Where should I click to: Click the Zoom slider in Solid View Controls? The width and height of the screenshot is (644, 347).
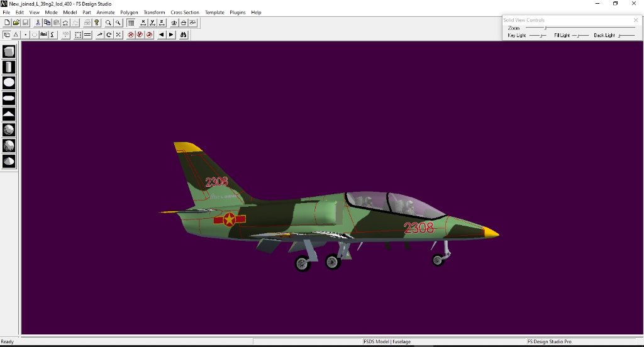[545, 28]
